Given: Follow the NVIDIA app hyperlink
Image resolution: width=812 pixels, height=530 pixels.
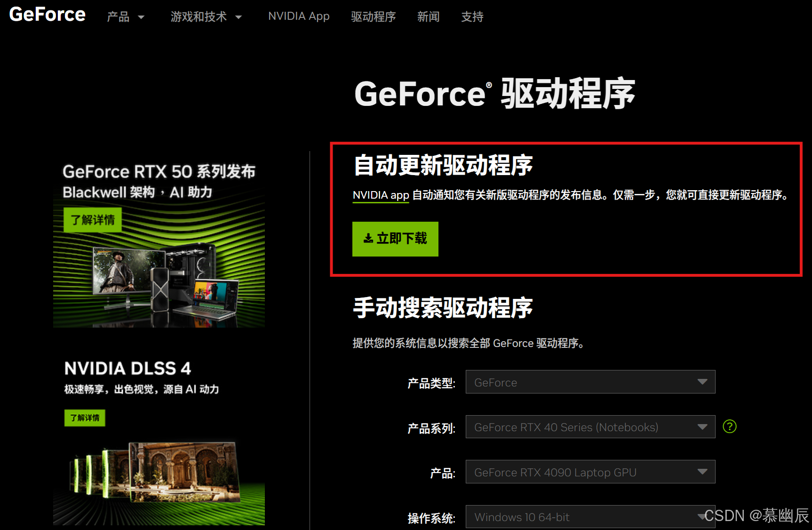Looking at the screenshot, I should click(x=381, y=195).
